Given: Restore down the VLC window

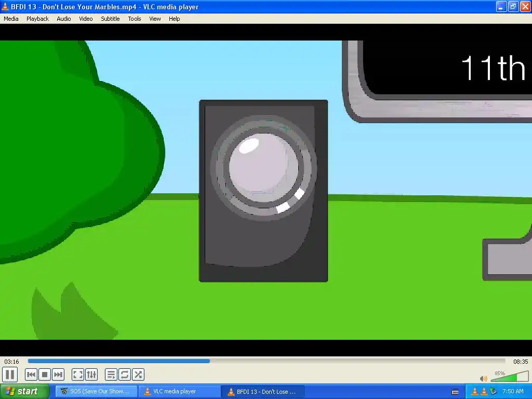Looking at the screenshot, I should click(x=513, y=6).
